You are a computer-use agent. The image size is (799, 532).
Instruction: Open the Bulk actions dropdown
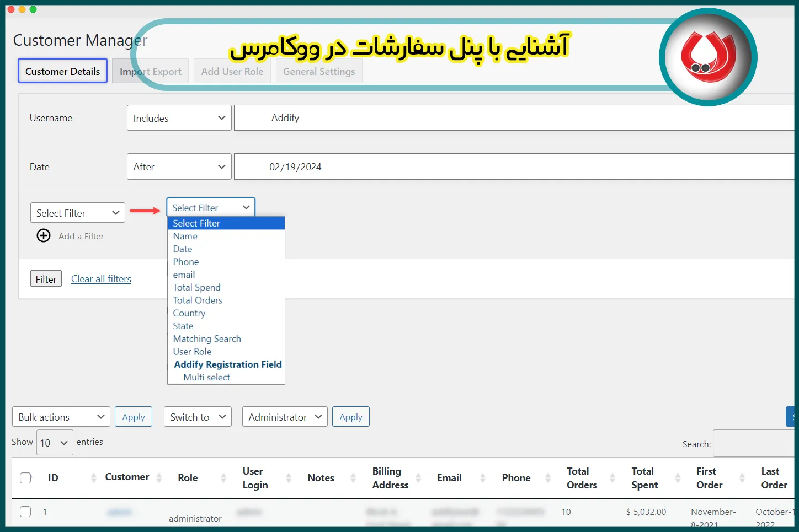tap(61, 417)
